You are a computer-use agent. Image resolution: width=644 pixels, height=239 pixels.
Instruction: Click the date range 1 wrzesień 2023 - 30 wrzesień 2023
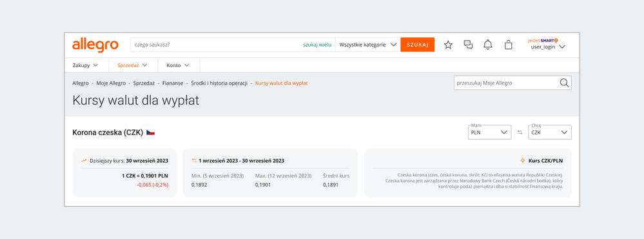tap(241, 161)
